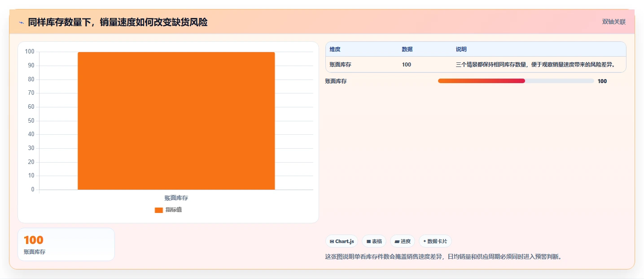The height and width of the screenshot is (279, 644).
Task: Click the orange 账面库存 bar in chart
Action: click(176, 121)
